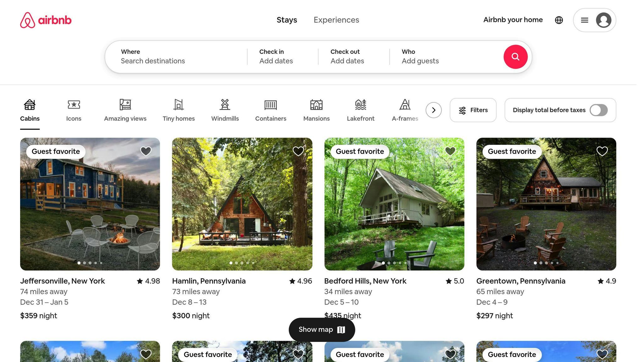Screen dimensions: 644x362
Task: Stay on the Stays tab
Action: [287, 20]
